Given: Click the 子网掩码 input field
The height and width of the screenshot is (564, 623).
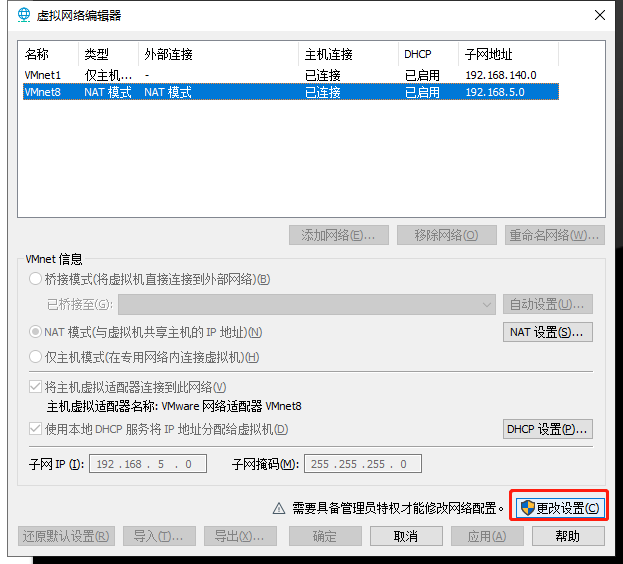Looking at the screenshot, I should click(x=363, y=464).
